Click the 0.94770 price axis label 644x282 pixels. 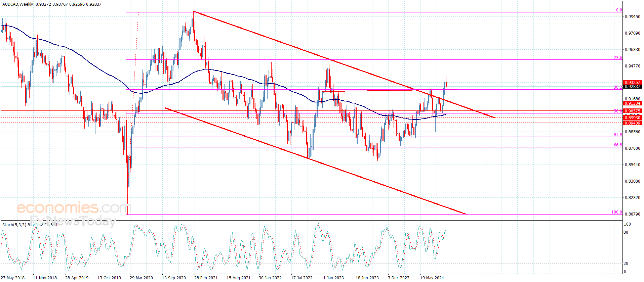632,66
